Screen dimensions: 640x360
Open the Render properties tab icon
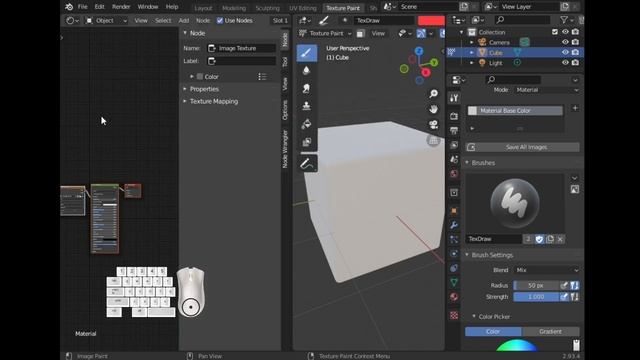coord(454,116)
